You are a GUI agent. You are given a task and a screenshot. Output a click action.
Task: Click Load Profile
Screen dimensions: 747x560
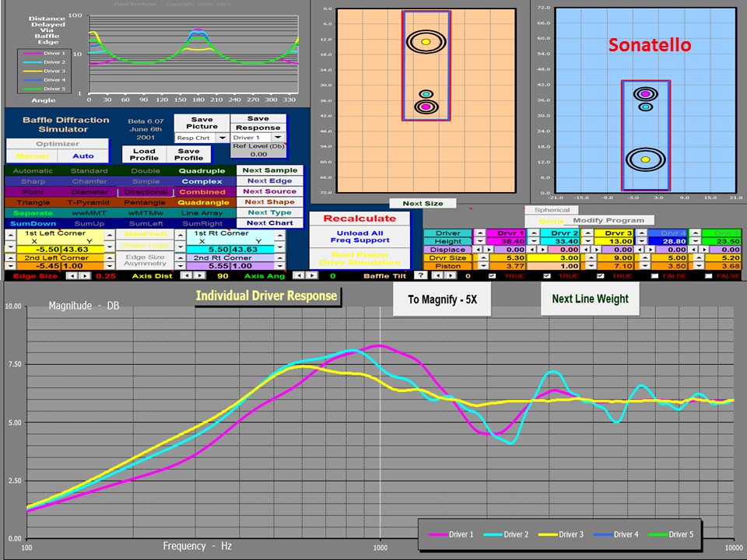pyautogui.click(x=144, y=154)
